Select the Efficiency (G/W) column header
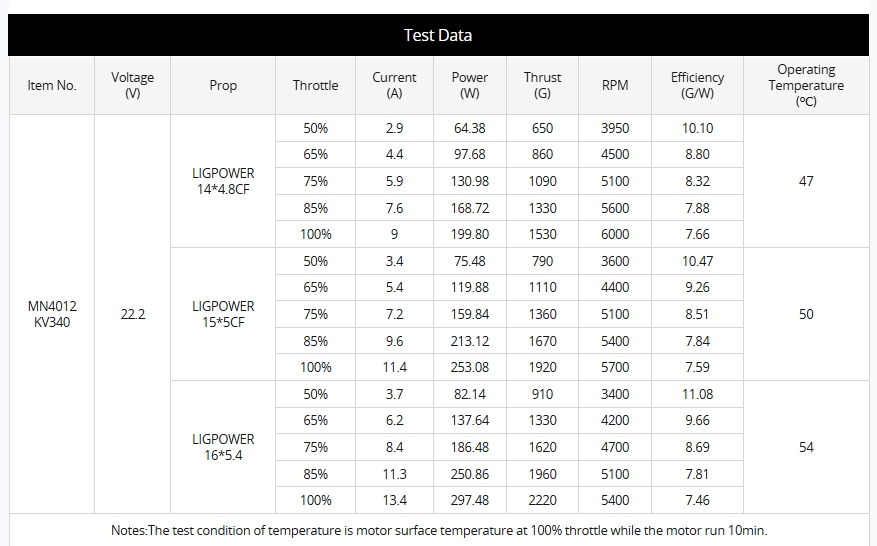 click(697, 85)
